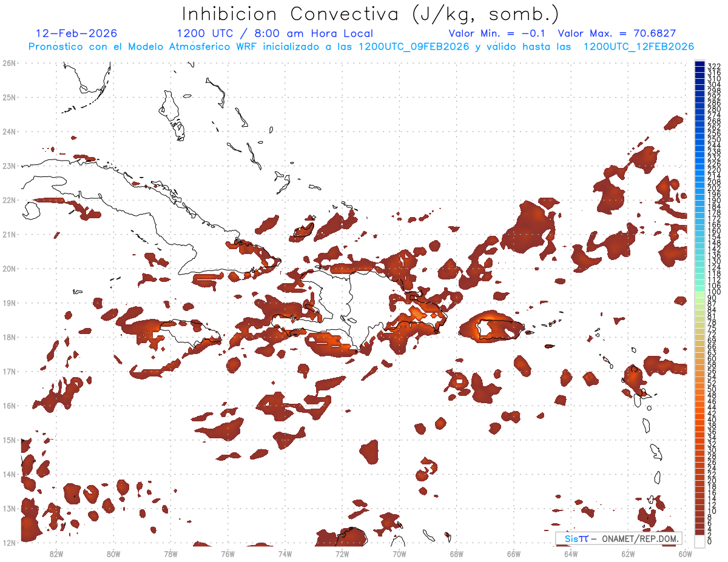Click the '20N' latitude label
Image resolution: width=728 pixels, height=562 pixels.
[x=9, y=268]
